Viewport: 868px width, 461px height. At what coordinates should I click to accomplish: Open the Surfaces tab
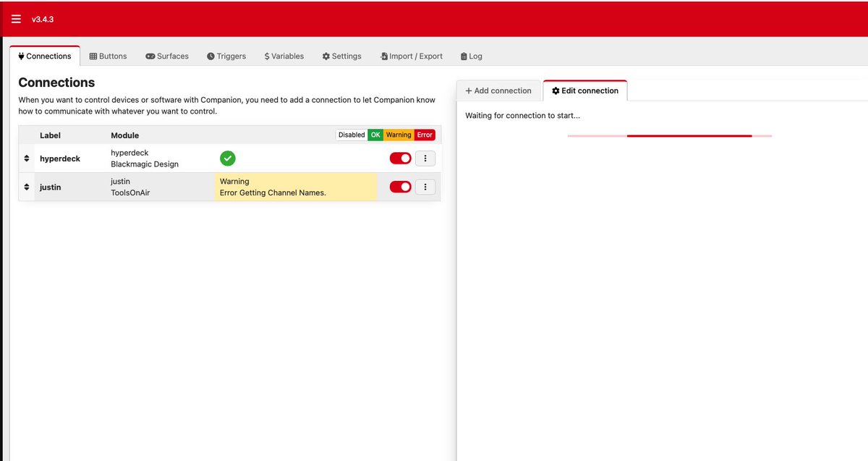(167, 56)
